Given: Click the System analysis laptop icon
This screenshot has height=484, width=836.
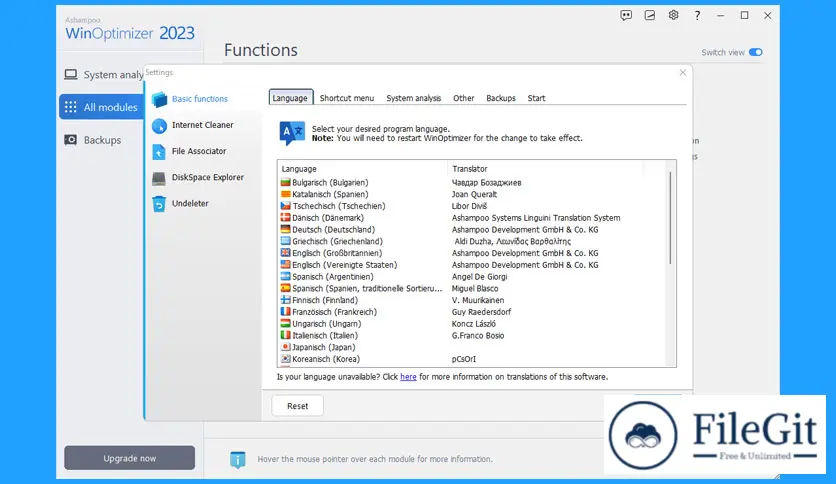Looking at the screenshot, I should click(70, 74).
